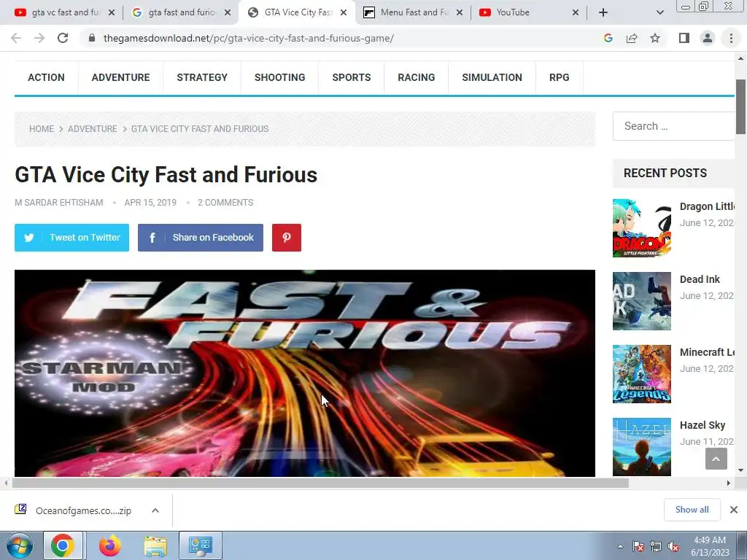Open the Chrome profile avatar
This screenshot has height=560, width=747.
click(x=708, y=38)
